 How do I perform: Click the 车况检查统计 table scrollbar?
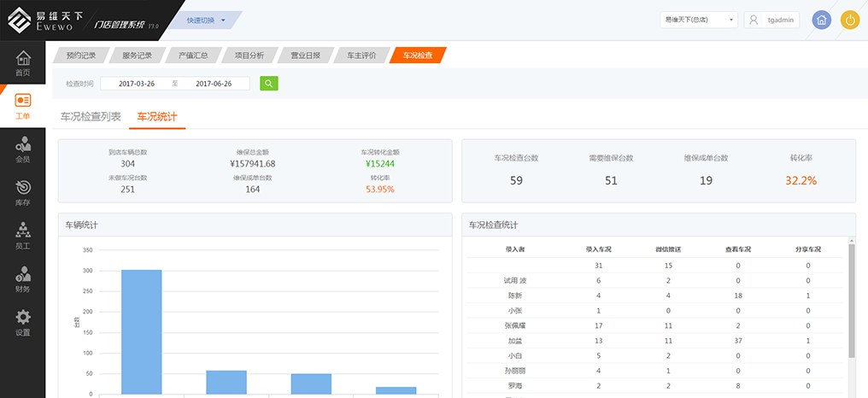pyautogui.click(x=850, y=299)
